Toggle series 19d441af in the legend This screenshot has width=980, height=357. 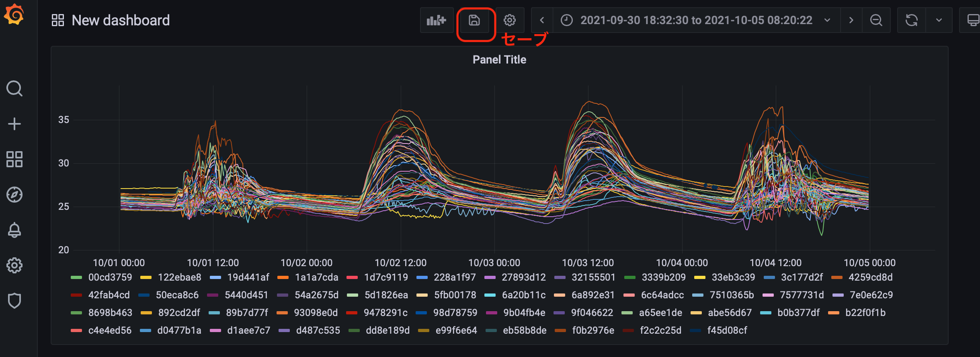click(x=248, y=277)
